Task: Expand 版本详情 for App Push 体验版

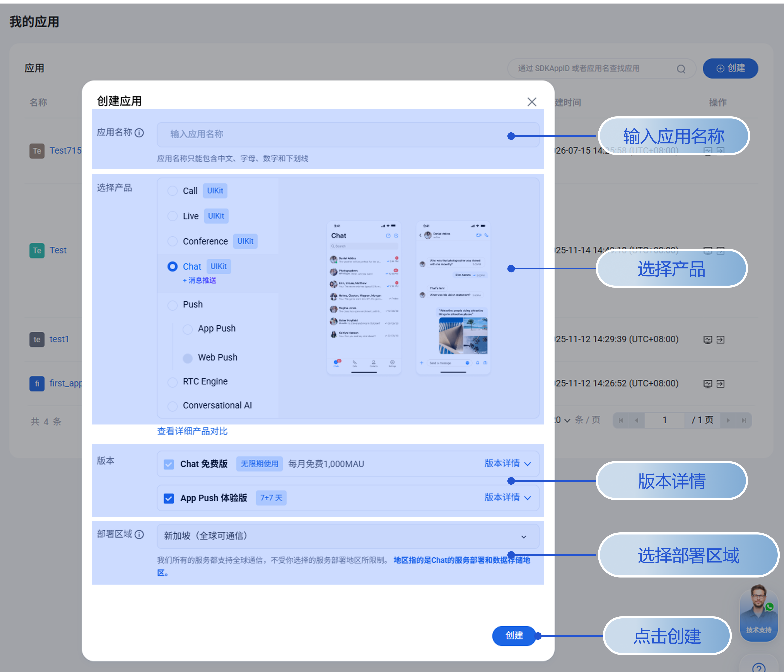Action: coord(508,498)
